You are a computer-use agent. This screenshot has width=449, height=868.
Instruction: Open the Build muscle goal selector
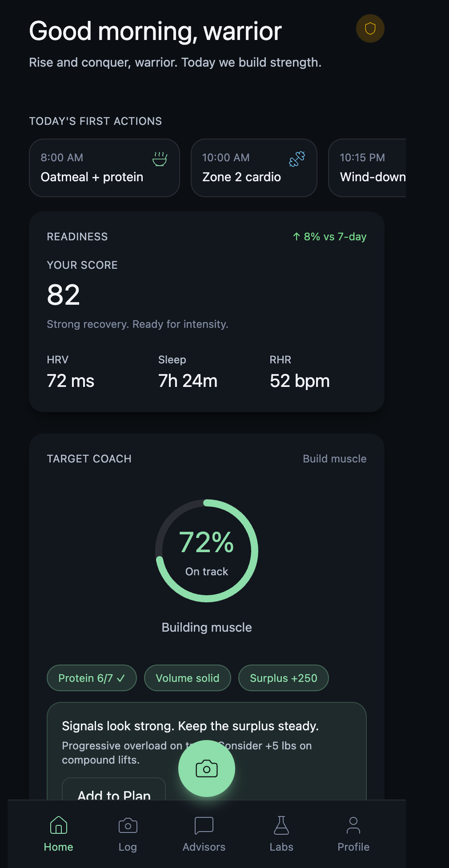(x=334, y=459)
